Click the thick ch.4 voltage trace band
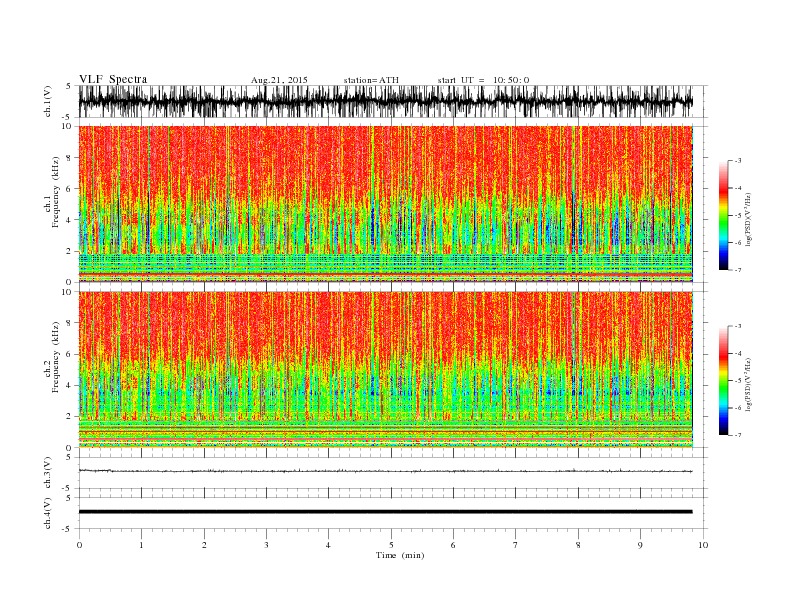Viewport: 792px width, 612px height. (385, 512)
